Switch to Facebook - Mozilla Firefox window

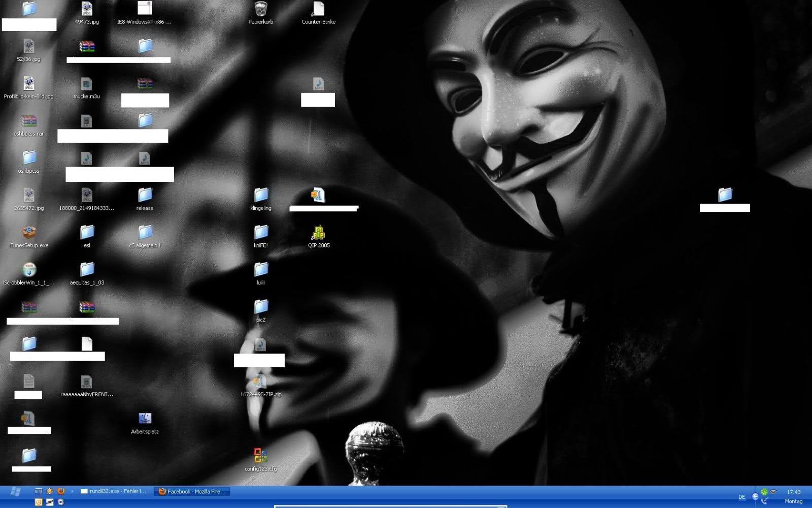[x=192, y=491]
